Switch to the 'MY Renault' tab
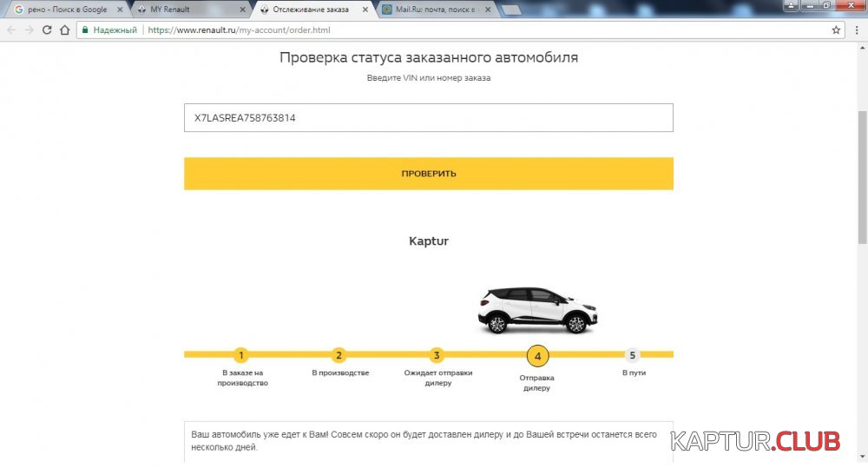 coord(182,10)
